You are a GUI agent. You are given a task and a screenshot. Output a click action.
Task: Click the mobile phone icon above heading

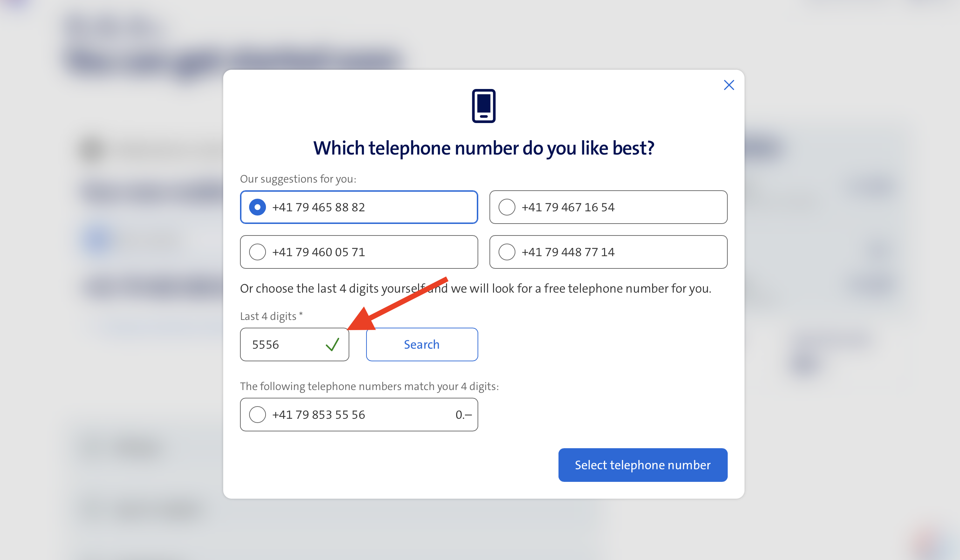click(484, 106)
